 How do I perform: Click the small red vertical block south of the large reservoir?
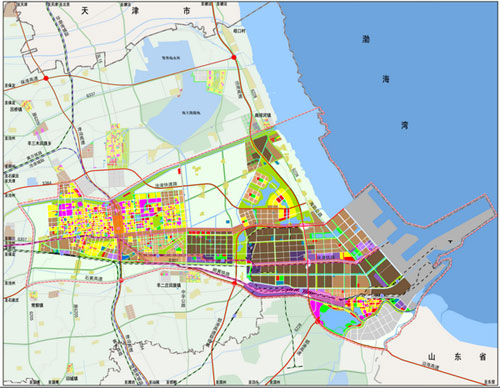(x=180, y=172)
